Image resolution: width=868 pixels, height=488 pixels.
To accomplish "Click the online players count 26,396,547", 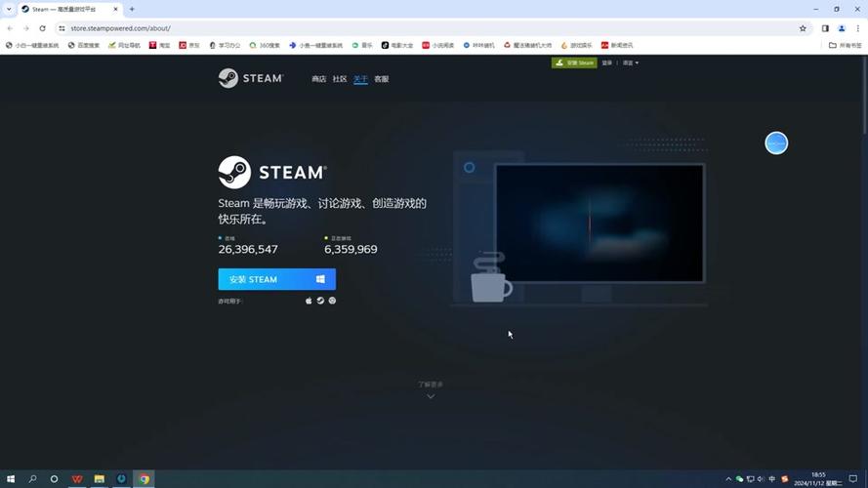I will 248,250.
